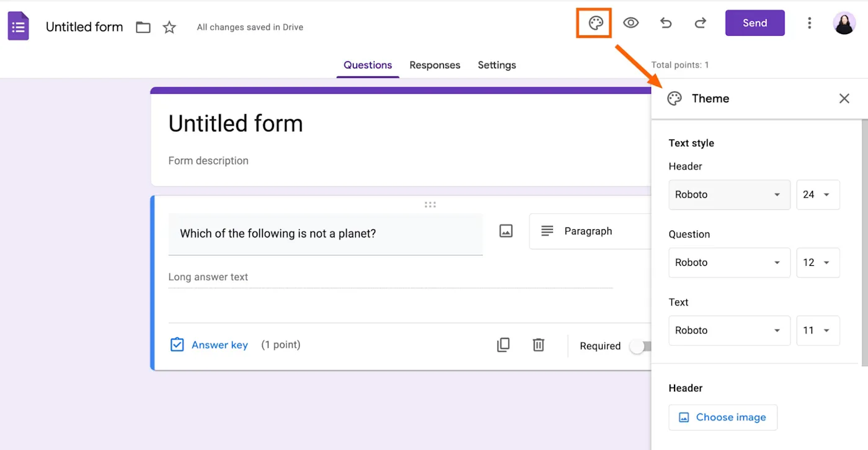Open the more options three-dot menu
Image resolution: width=868 pixels, height=450 pixels.
tap(809, 23)
